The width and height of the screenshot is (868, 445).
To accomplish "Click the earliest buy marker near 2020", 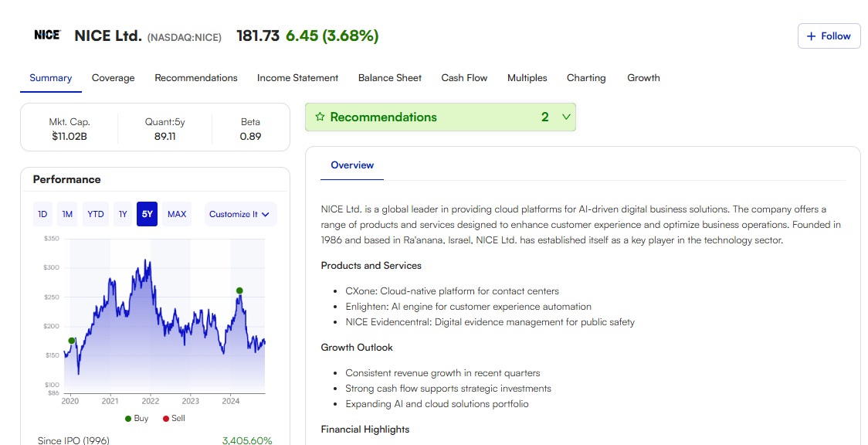I will (x=71, y=340).
